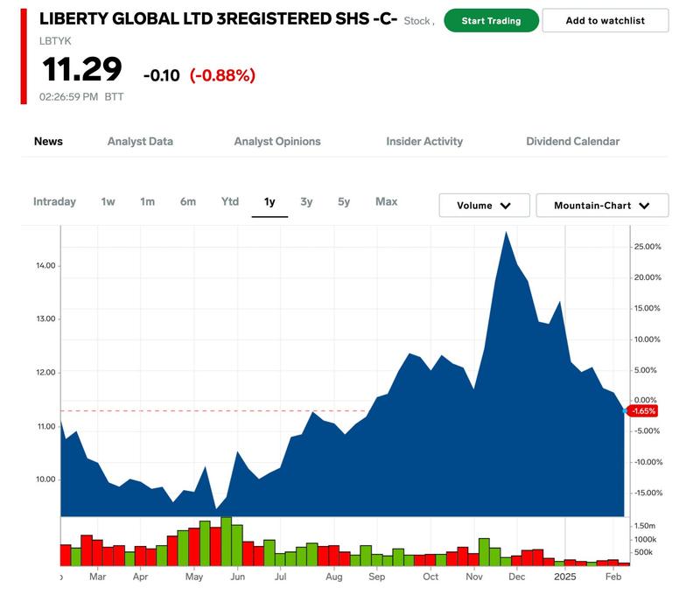700x595 pixels.
Task: Open Analyst Opinions tab
Action: click(277, 141)
